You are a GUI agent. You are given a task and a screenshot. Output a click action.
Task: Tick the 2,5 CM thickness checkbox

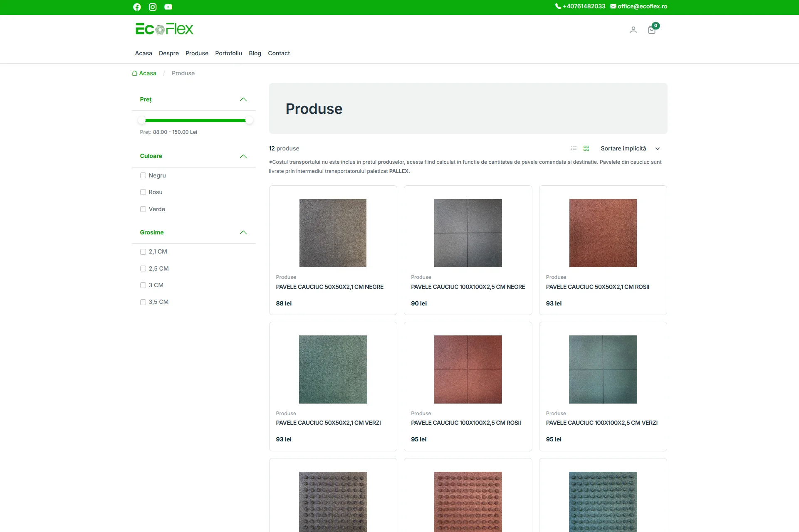coord(143,268)
